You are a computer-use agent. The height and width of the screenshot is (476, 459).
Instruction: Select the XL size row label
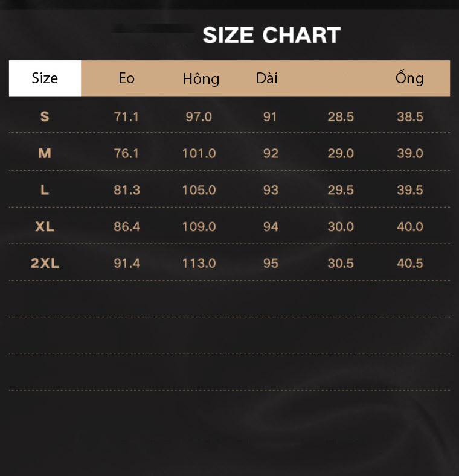tap(45, 226)
